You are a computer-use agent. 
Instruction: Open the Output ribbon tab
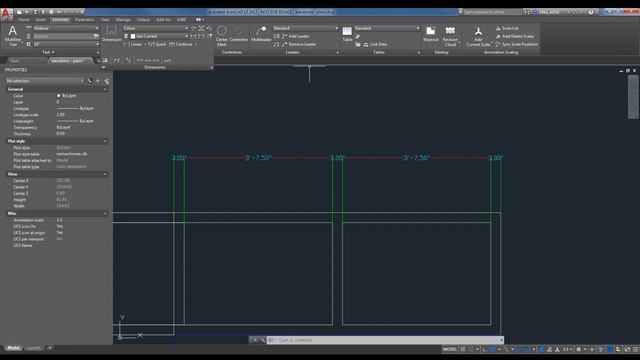coord(143,20)
